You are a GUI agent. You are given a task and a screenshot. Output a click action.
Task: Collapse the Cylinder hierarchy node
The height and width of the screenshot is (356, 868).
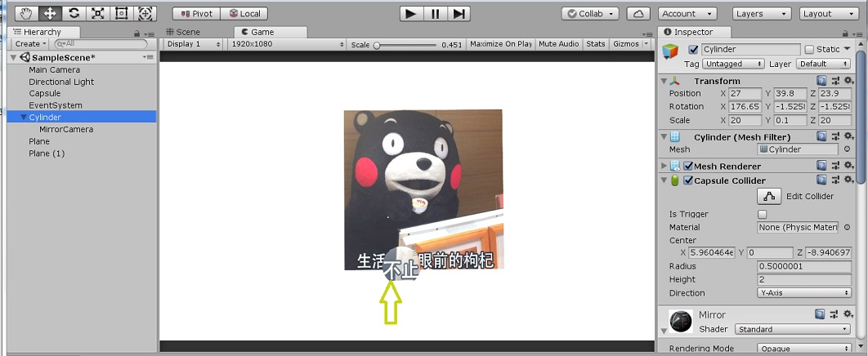coord(23,118)
